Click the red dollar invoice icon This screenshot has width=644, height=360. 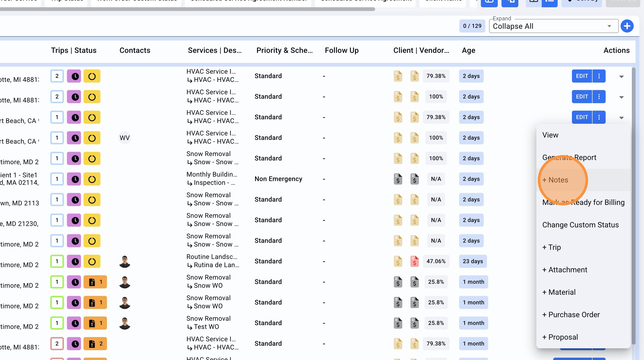tap(414, 261)
